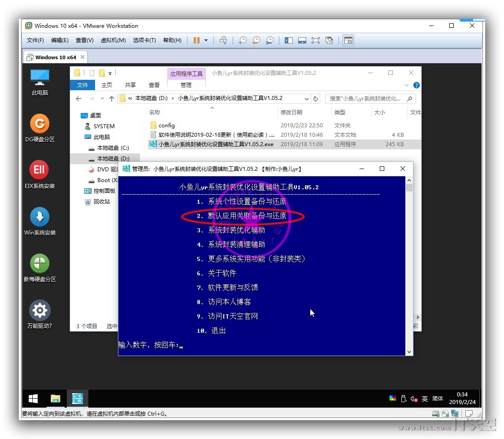This screenshot has width=504, height=439.
Task: Open the VMware 查看(V) menu
Action: [x=85, y=40]
